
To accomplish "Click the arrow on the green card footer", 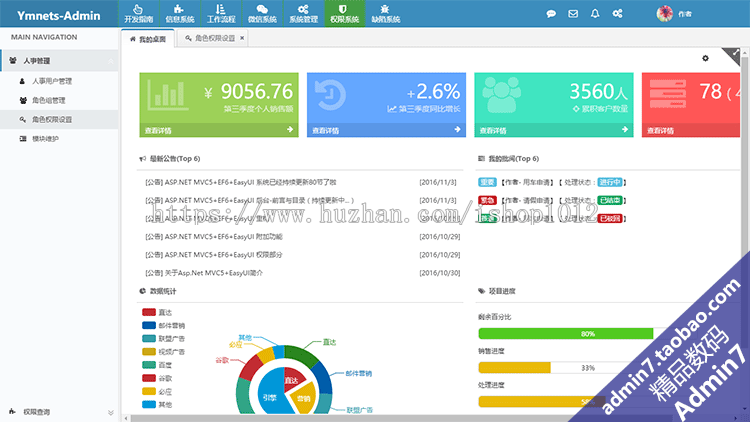I will tap(290, 130).
